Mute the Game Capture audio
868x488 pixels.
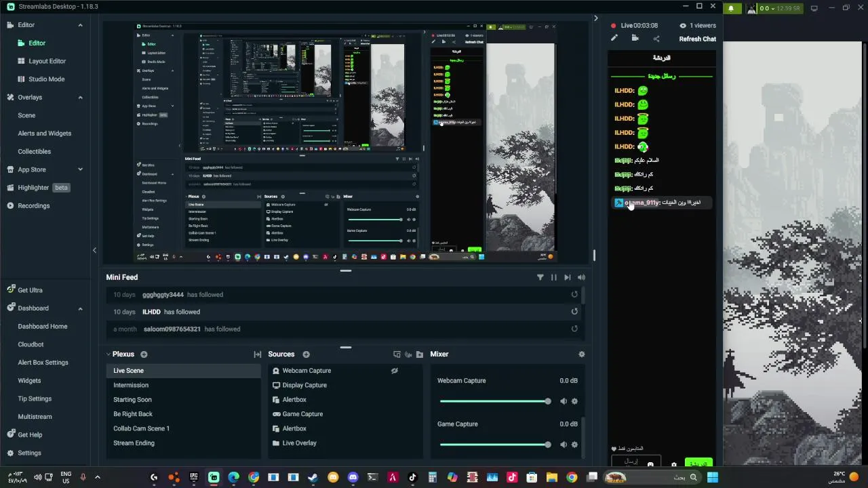point(564,445)
